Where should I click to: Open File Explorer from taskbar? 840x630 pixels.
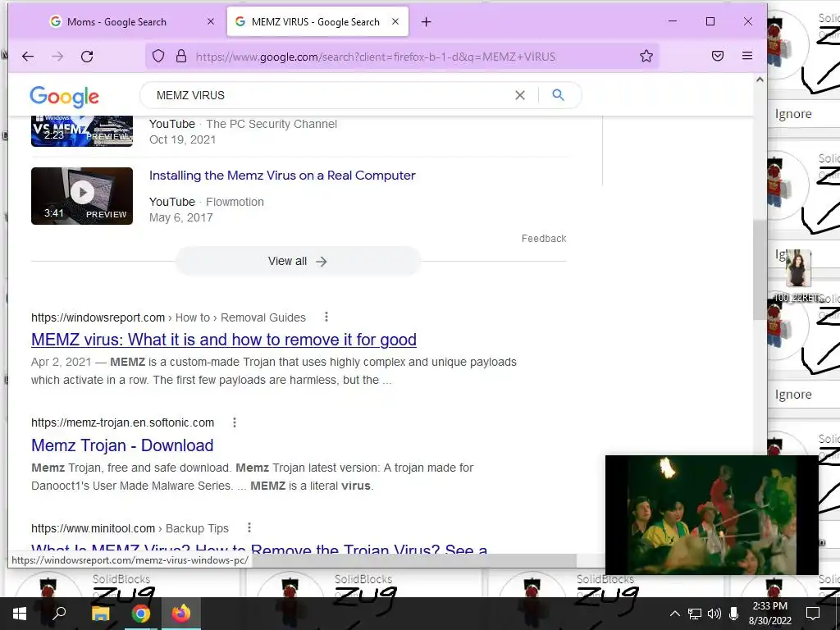click(100, 614)
